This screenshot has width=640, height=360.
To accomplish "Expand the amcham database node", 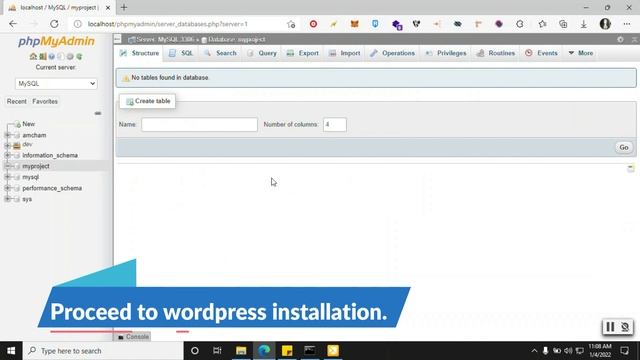I will point(7,135).
